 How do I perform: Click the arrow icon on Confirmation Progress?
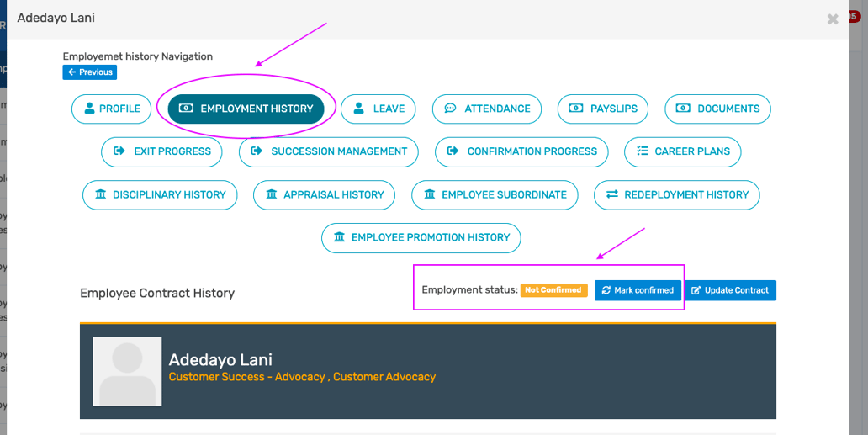[x=453, y=151]
